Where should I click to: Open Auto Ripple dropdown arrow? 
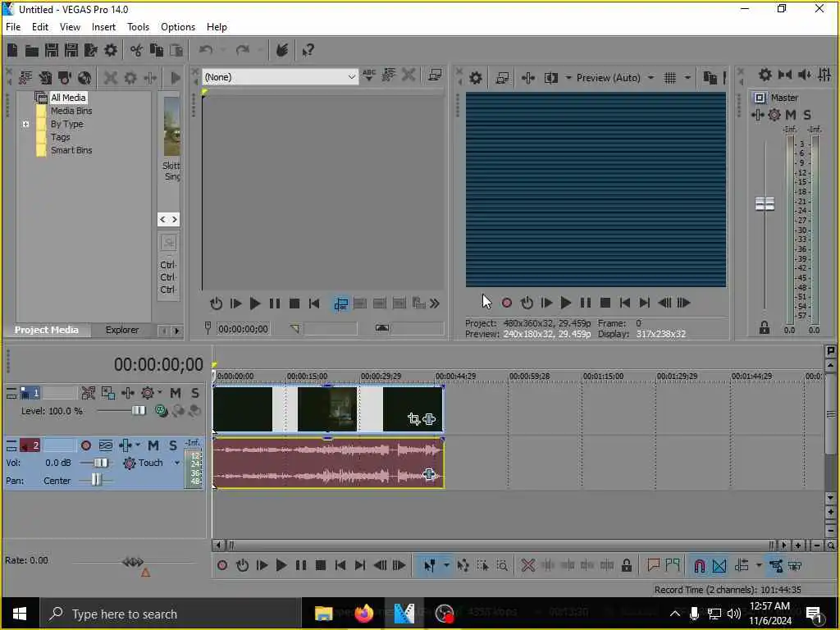pos(759,565)
